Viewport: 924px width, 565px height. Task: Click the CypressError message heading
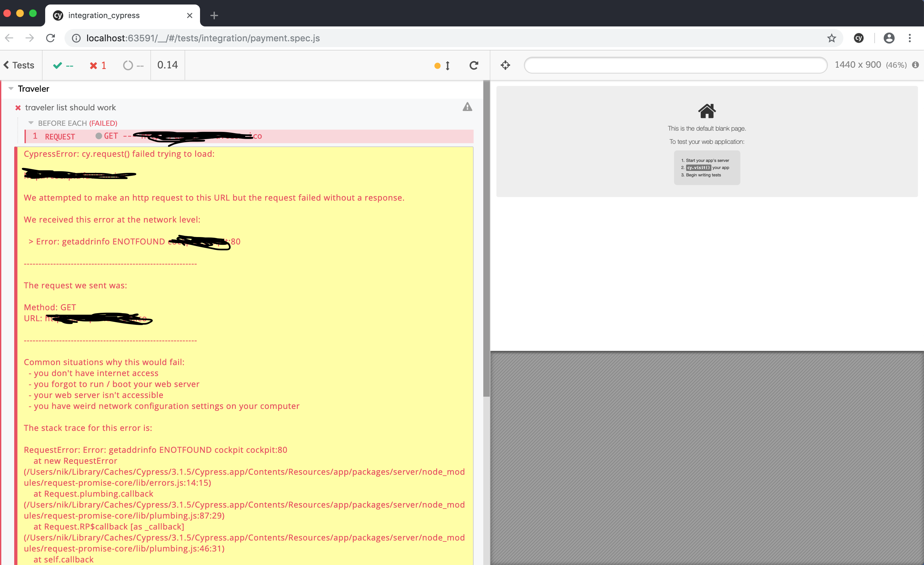click(119, 154)
